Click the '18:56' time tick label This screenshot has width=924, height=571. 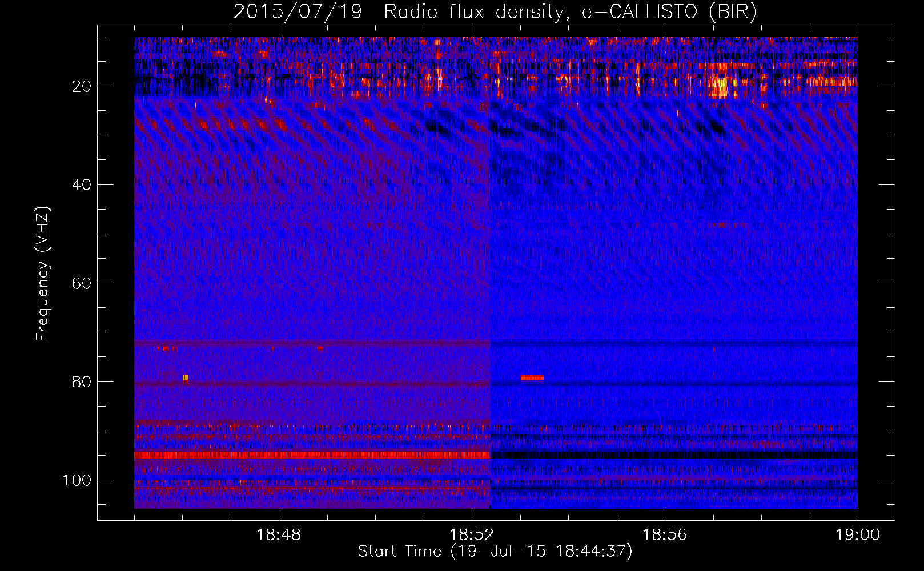pyautogui.click(x=665, y=535)
